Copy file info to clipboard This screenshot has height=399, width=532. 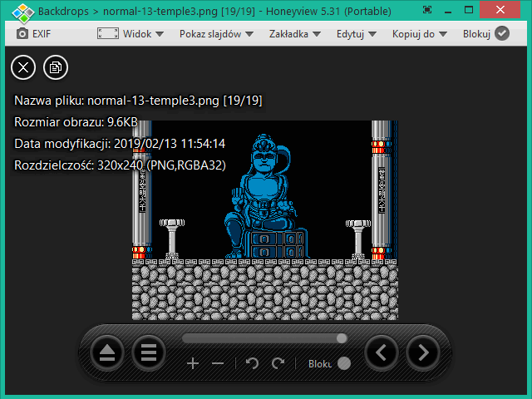coord(56,67)
